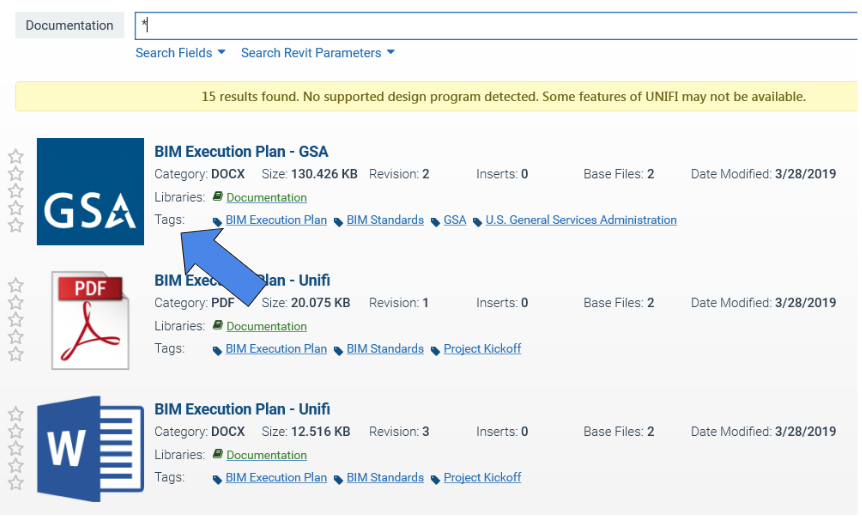Click the GSA tag link
The image size is (862, 517).
tap(455, 220)
